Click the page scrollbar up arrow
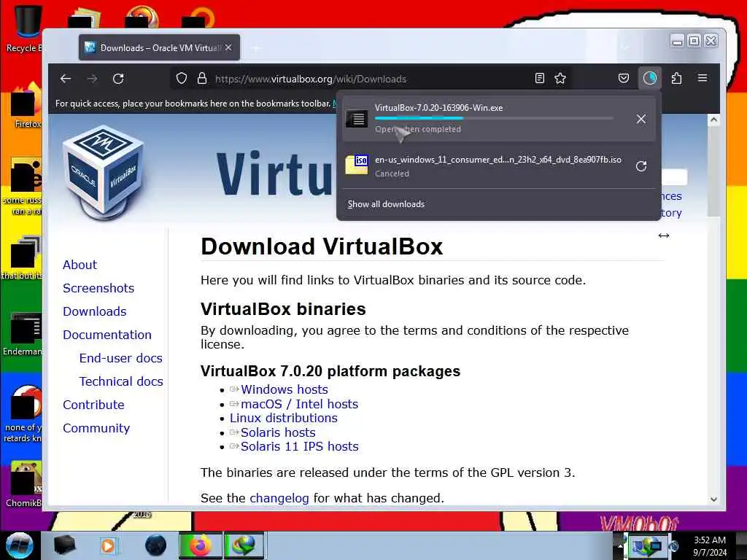 (713, 120)
